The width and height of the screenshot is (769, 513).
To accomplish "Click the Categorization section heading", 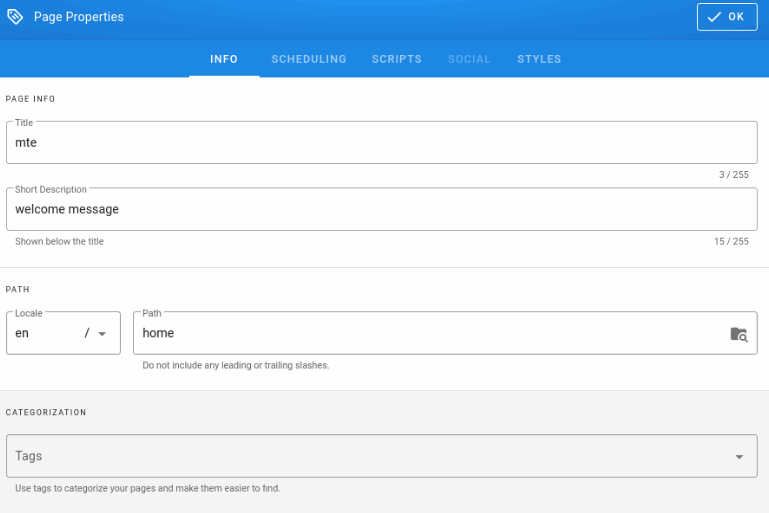I will pyautogui.click(x=46, y=412).
